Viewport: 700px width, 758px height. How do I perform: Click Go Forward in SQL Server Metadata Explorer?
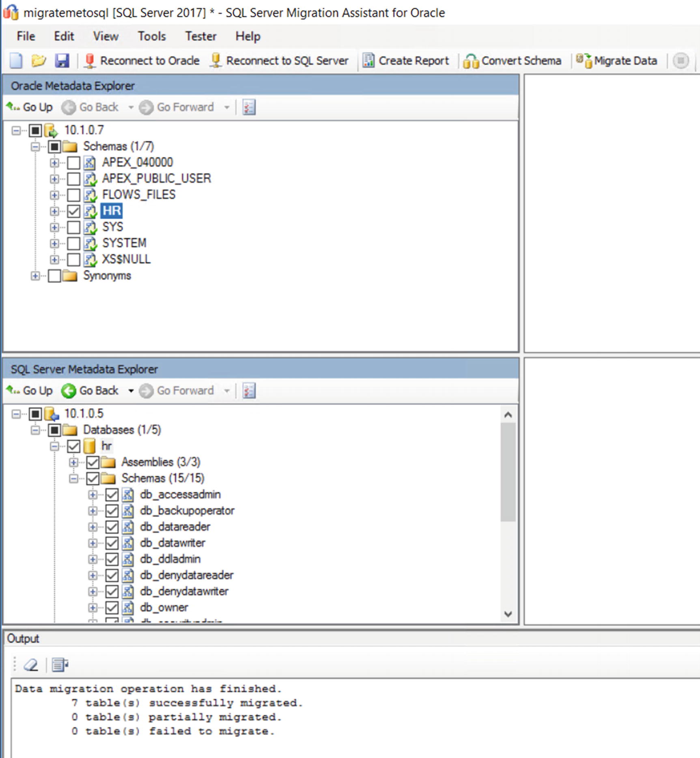177,391
